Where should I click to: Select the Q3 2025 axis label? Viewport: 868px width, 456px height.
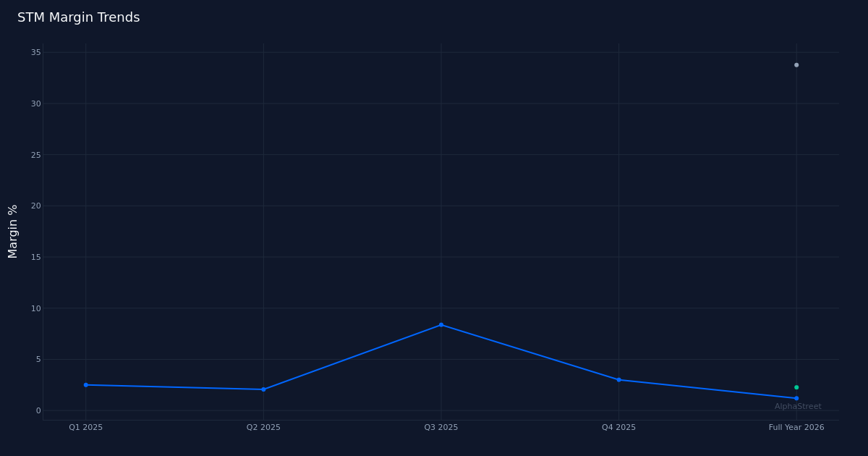pyautogui.click(x=441, y=427)
